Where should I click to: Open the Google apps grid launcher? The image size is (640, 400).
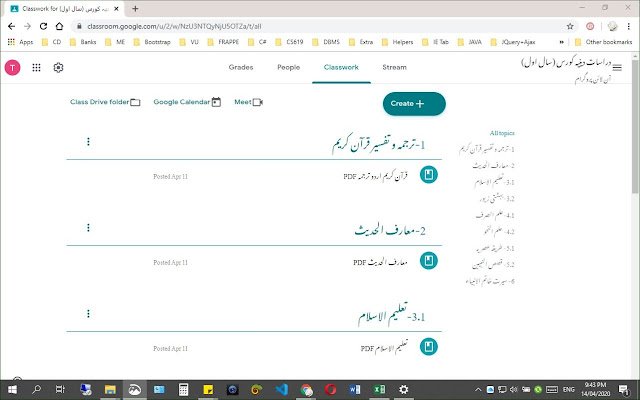36,67
